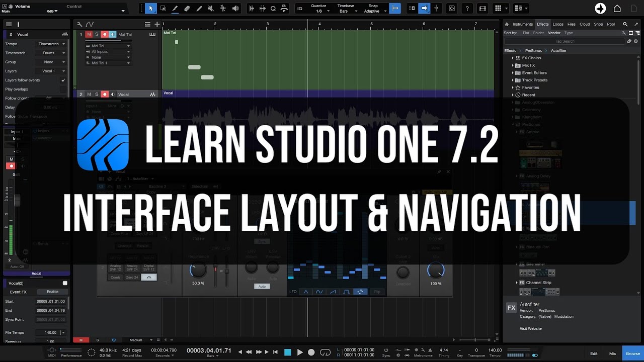Switch to the Instruments browser tab

point(523,24)
